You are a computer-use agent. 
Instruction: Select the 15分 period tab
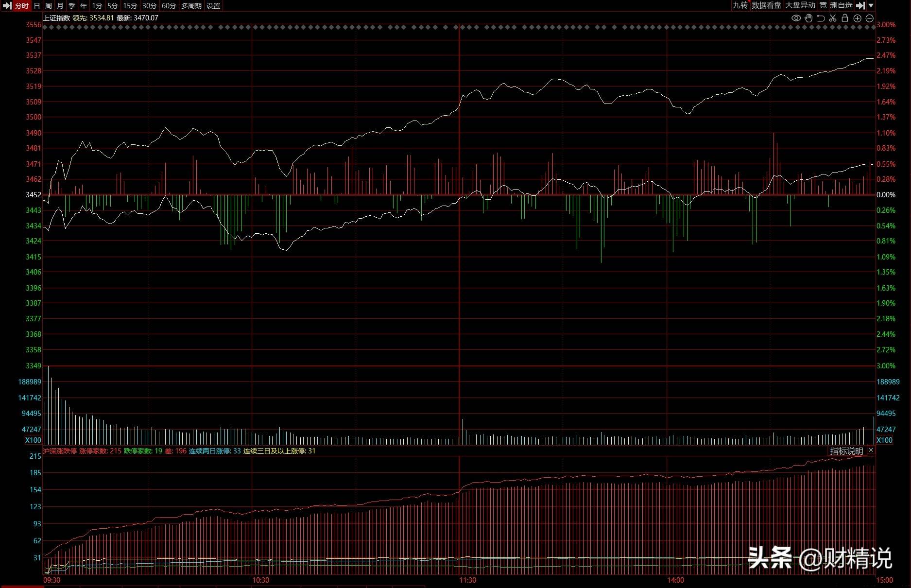pyautogui.click(x=130, y=6)
